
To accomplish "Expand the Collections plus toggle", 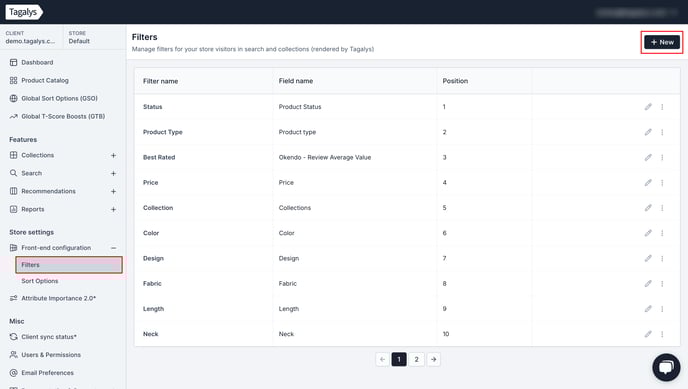I will (x=113, y=155).
